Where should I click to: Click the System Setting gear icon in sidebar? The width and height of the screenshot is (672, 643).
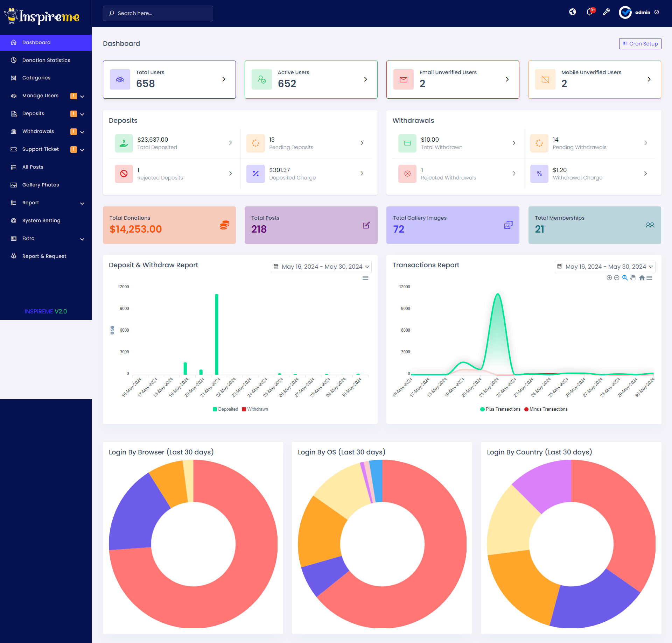14,220
